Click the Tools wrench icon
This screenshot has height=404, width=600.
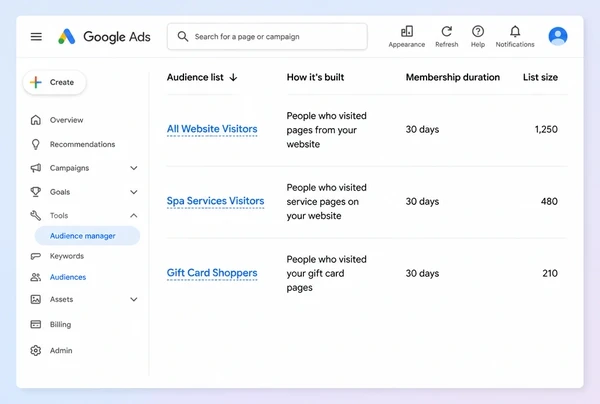[36, 215]
